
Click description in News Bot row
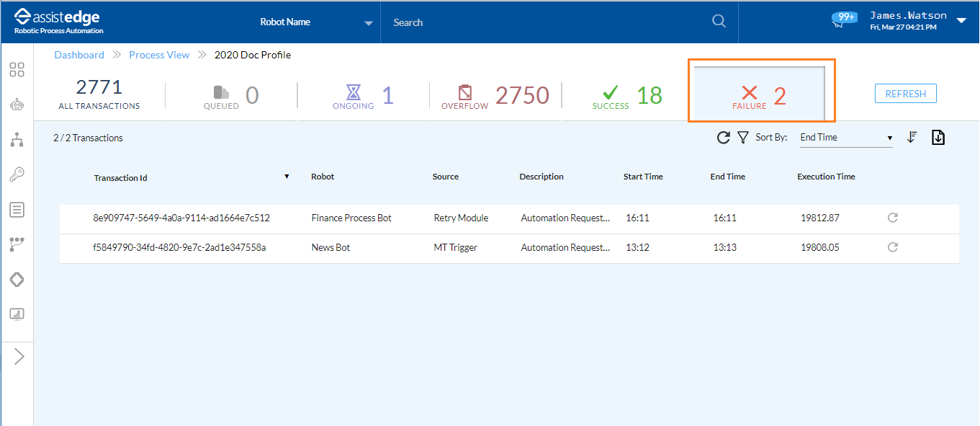(565, 247)
